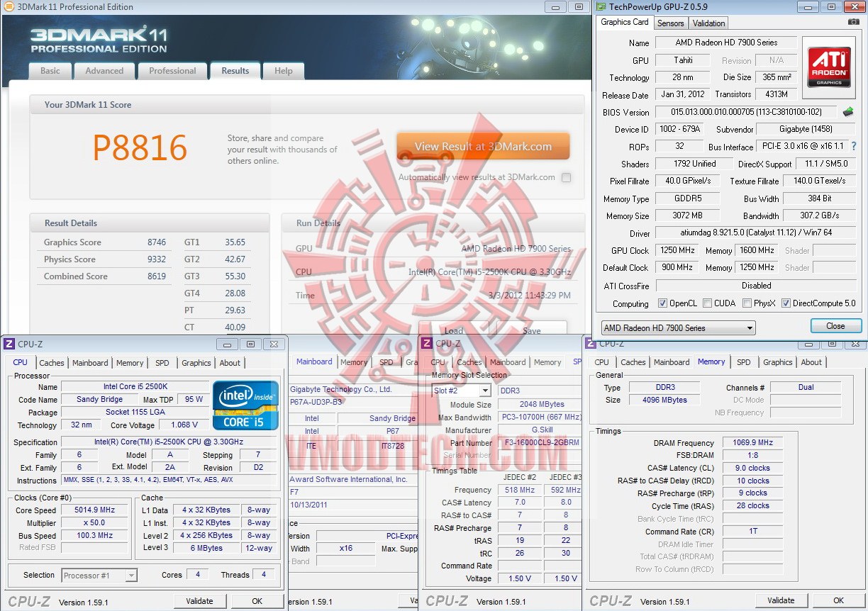
Task: Open the Help tab in 3DMark
Action: 284,71
